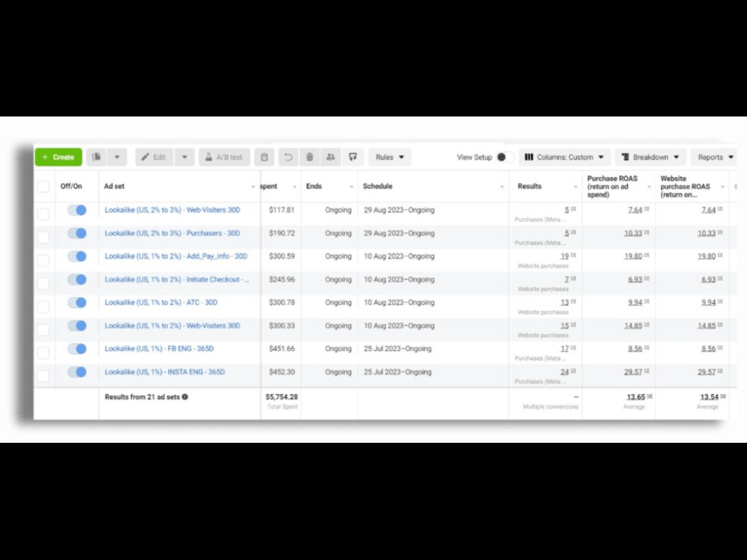Image resolution: width=747 pixels, height=560 pixels.
Task: Open the Rules dropdown
Action: [x=390, y=157]
